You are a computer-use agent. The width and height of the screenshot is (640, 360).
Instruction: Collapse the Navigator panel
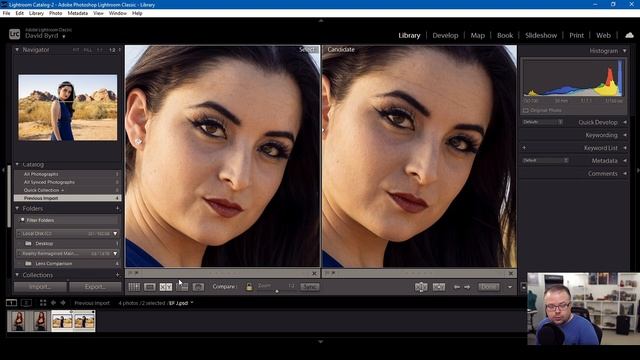pyautogui.click(x=17, y=50)
